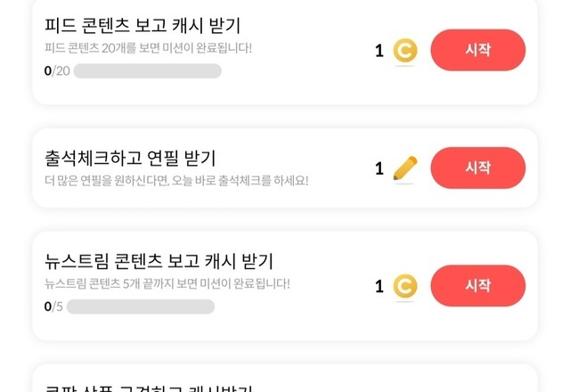This screenshot has height=392, width=570.
Task: Click reward amount 1 beside the pencil
Action: 379,168
